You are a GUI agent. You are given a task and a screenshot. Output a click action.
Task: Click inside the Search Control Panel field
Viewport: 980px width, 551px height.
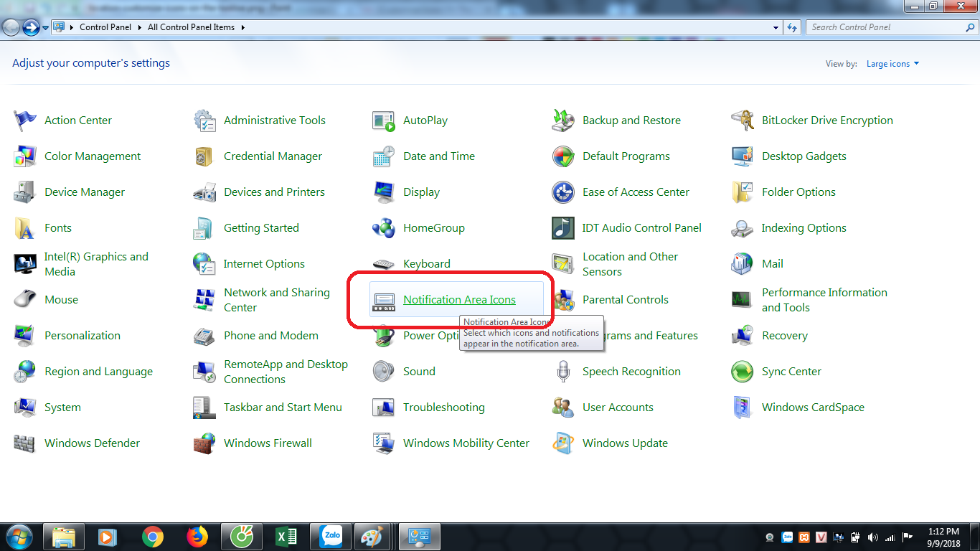(x=882, y=27)
